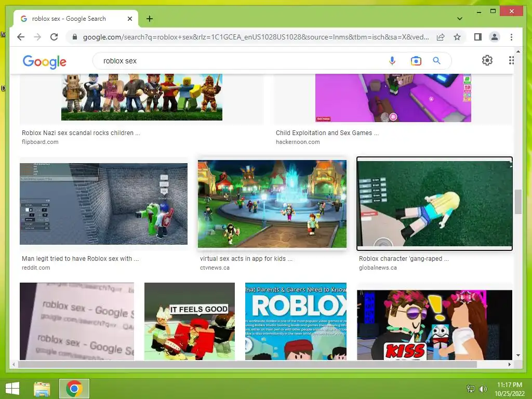
Task: Open Google quick settings gear
Action: [487, 60]
